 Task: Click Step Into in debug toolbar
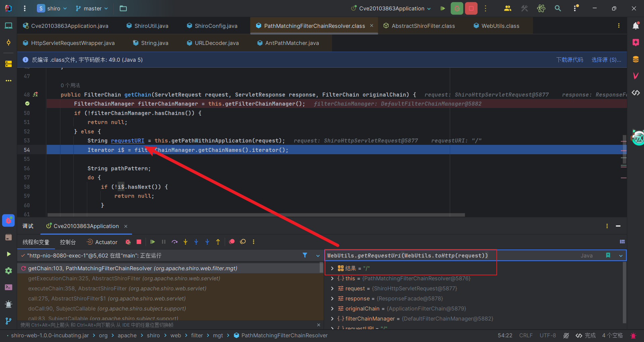[185, 242]
